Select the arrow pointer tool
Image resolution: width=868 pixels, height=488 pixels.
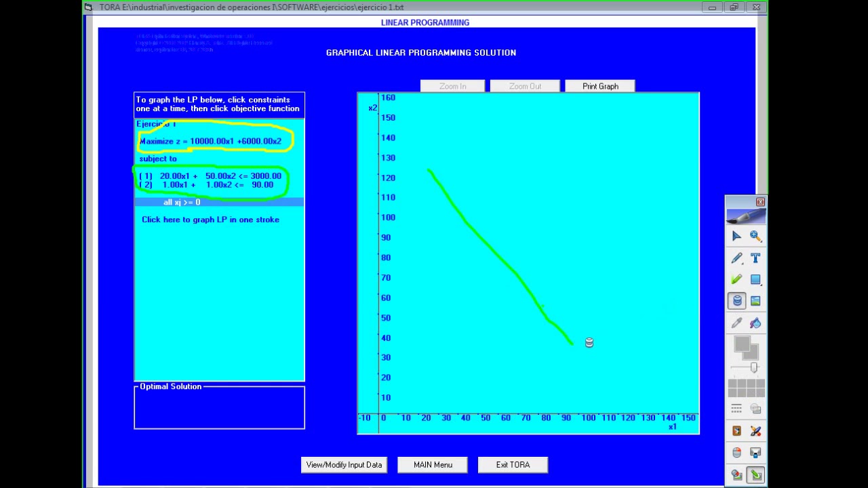736,236
